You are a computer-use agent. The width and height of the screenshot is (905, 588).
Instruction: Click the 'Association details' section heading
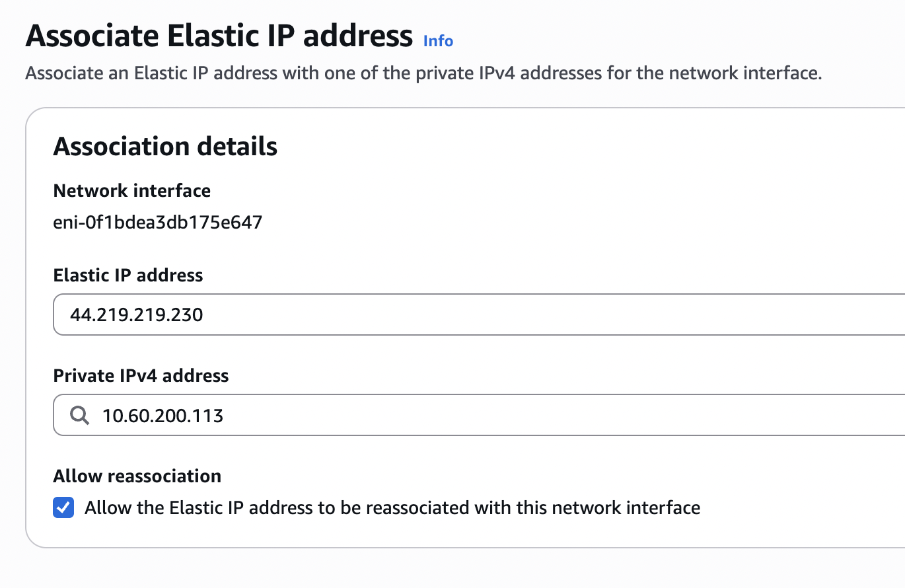click(165, 146)
